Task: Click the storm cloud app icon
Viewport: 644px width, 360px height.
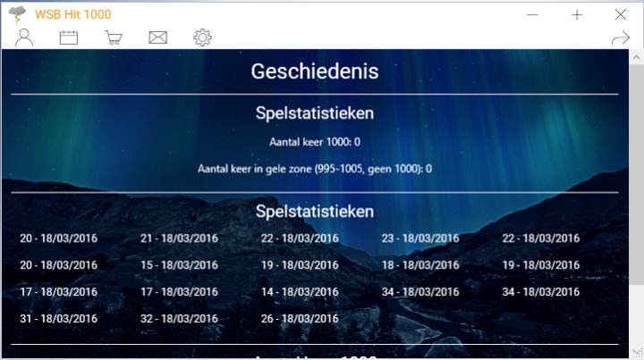Action: click(x=16, y=14)
